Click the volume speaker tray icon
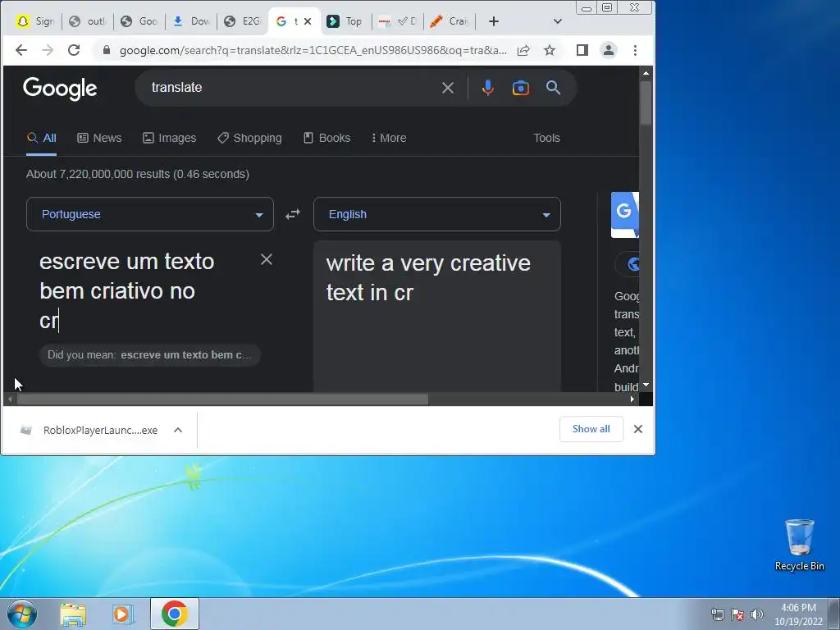Screen dimensions: 840x630 point(756,614)
